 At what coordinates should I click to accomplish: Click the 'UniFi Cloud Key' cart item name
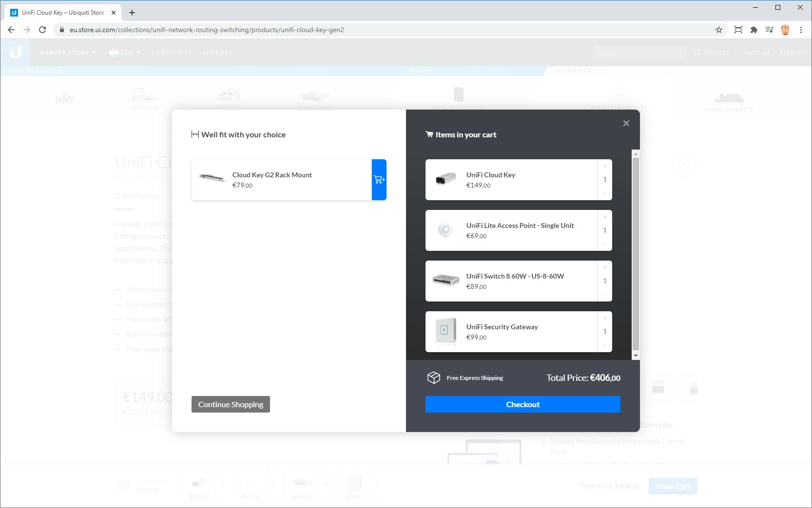tap(490, 175)
